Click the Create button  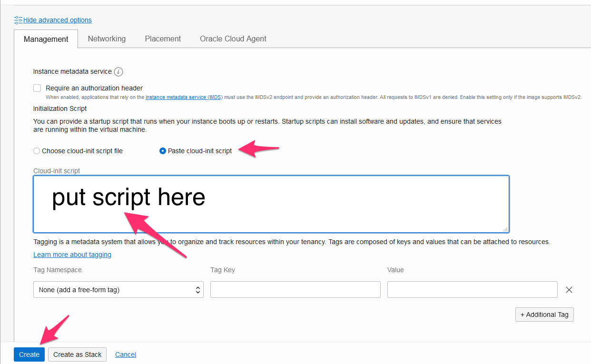click(x=30, y=354)
